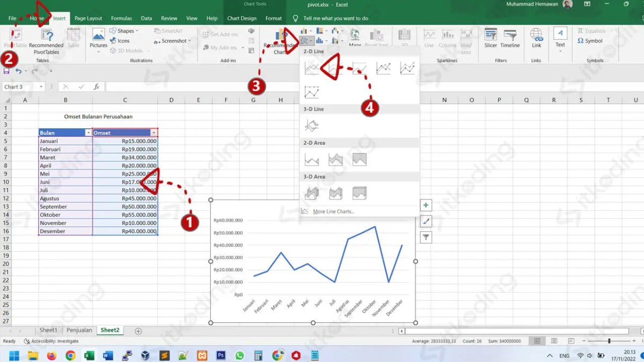644x362 pixels.
Task: Switch to the Penjualan sheet tab
Action: (x=79, y=330)
